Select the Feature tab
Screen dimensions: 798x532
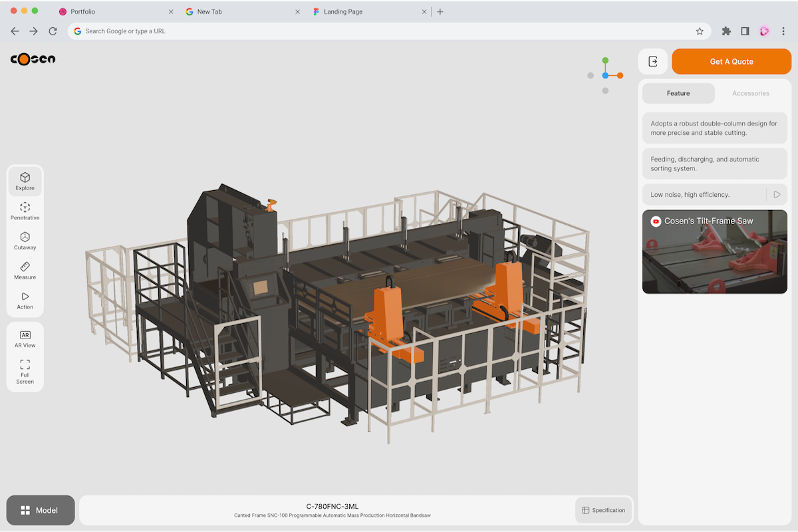click(x=678, y=93)
